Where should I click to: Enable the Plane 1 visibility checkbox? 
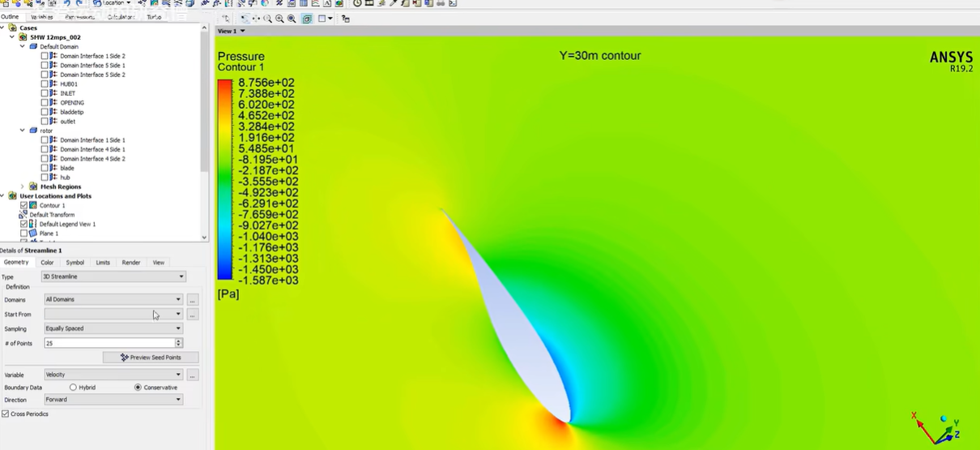23,234
